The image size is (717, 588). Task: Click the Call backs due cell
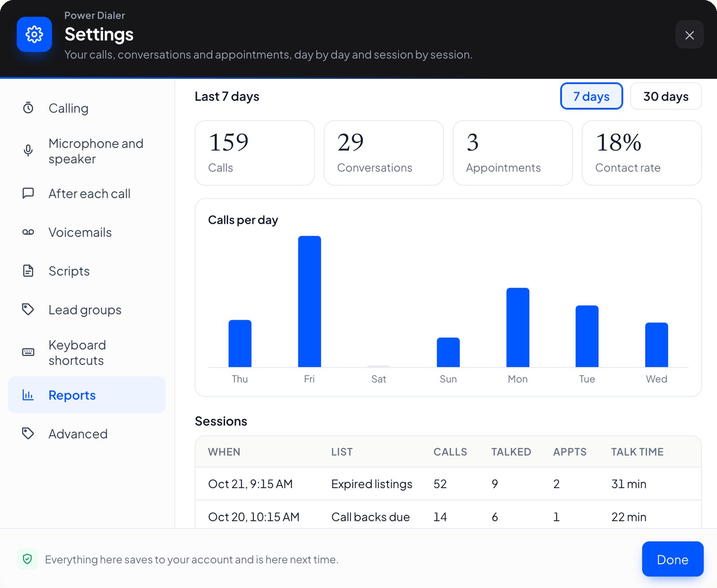click(371, 517)
